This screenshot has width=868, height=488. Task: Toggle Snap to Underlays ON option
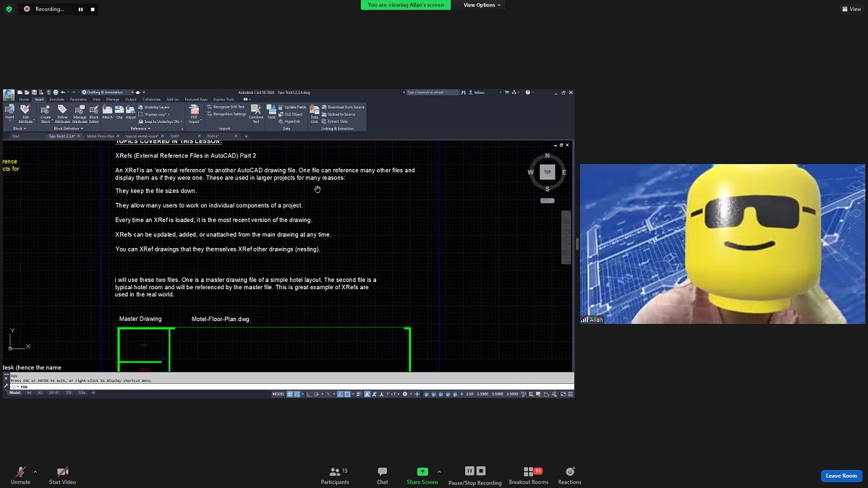161,121
